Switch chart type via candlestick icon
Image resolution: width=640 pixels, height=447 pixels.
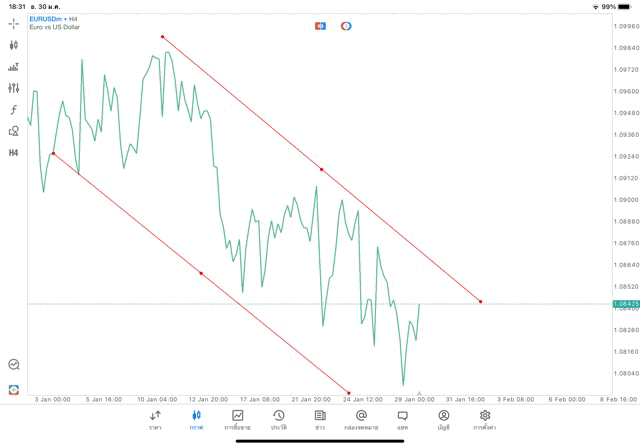[14, 45]
